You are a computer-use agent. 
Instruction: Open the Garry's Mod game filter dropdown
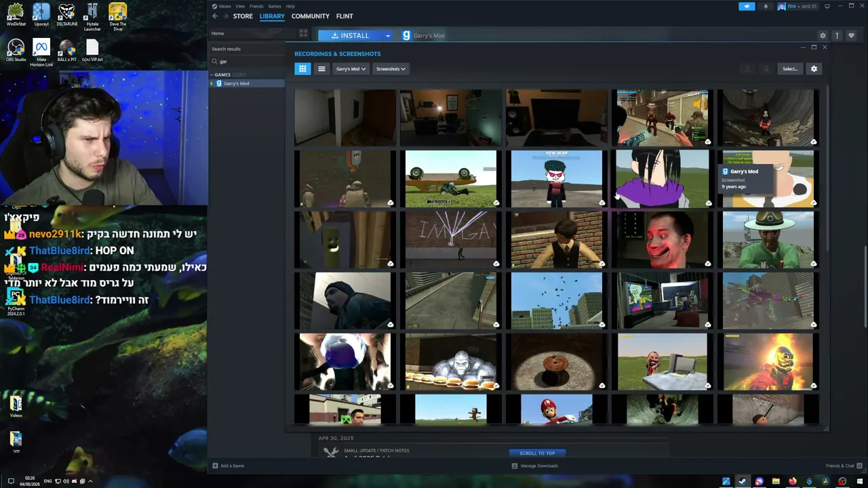click(x=351, y=68)
